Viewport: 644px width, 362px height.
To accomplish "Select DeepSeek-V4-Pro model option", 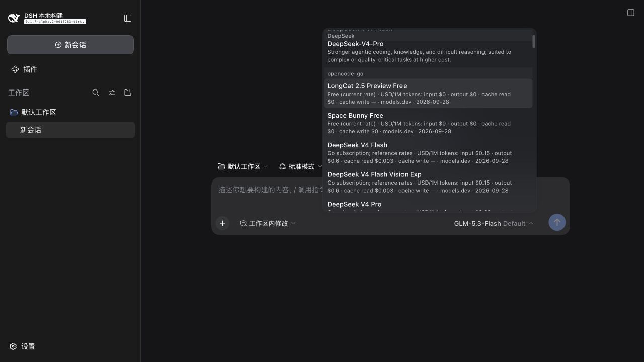I will point(428,52).
